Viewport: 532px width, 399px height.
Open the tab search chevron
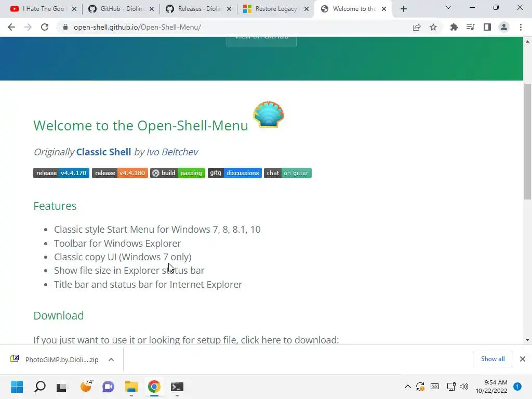click(448, 7)
